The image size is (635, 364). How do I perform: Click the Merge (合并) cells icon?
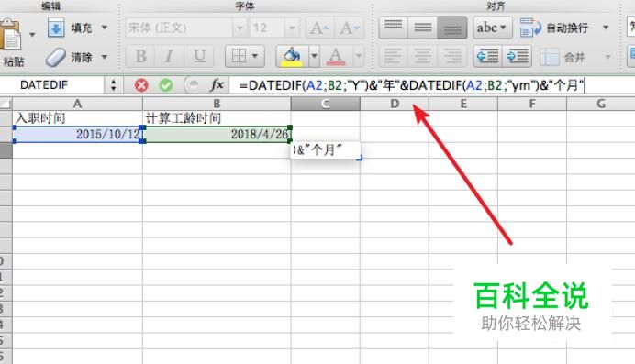(x=550, y=57)
